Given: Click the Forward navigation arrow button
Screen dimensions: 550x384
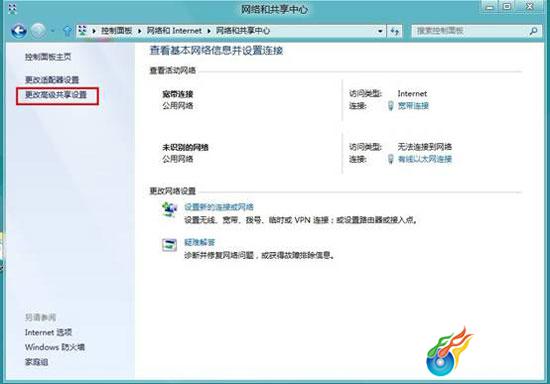Looking at the screenshot, I should pos(38,31).
